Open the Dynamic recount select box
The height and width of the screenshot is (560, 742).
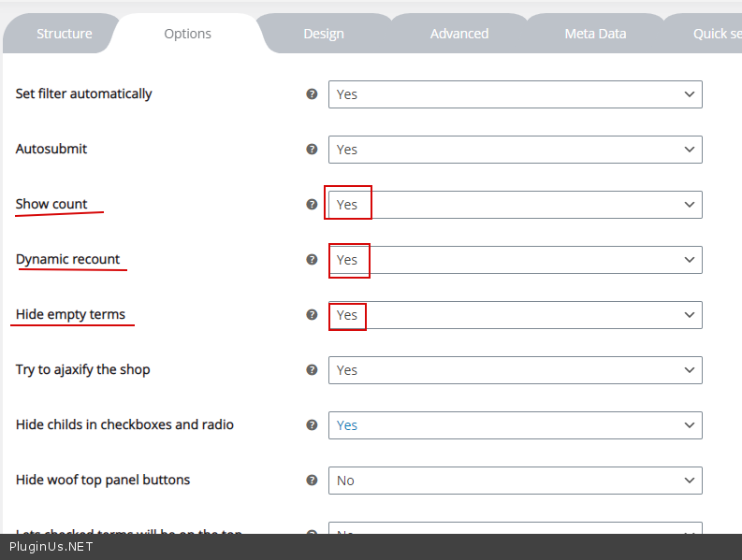[515, 260]
